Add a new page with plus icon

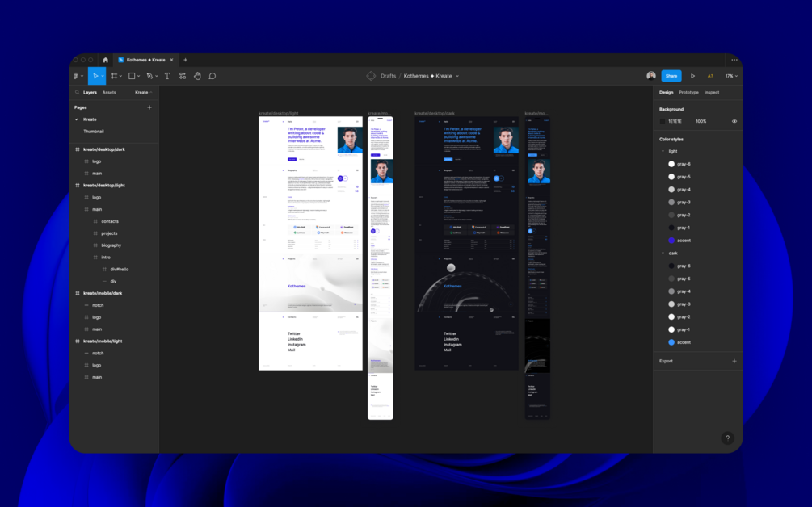149,107
